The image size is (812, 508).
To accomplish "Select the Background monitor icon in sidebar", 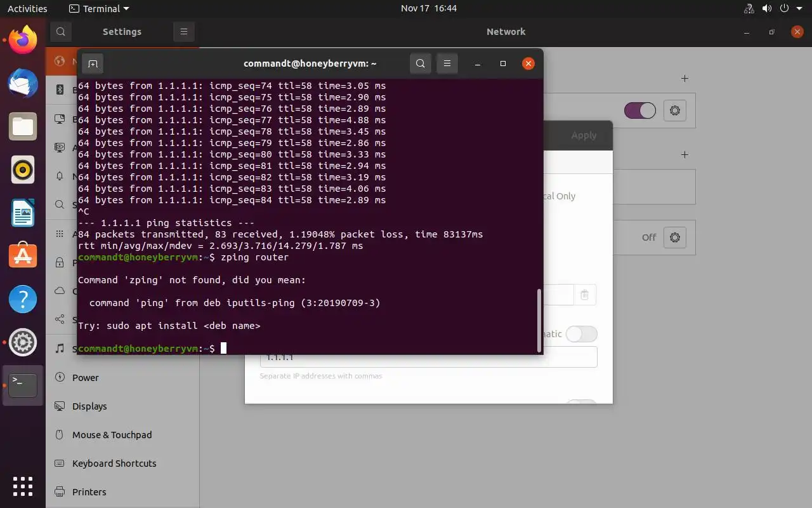I will [60, 119].
